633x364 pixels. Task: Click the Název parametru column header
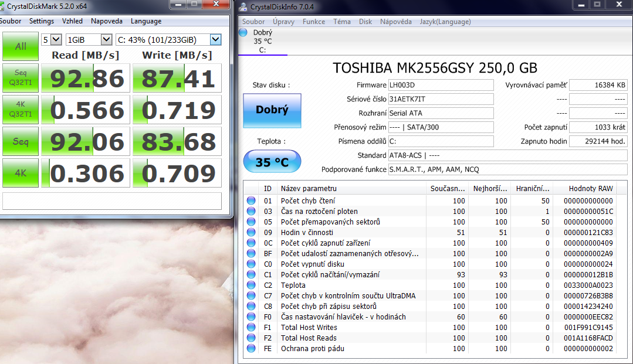(351, 189)
